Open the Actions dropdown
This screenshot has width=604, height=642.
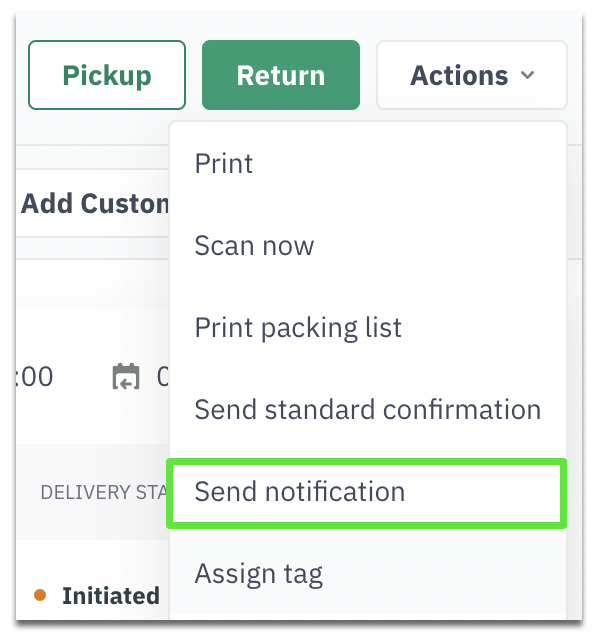(472, 75)
